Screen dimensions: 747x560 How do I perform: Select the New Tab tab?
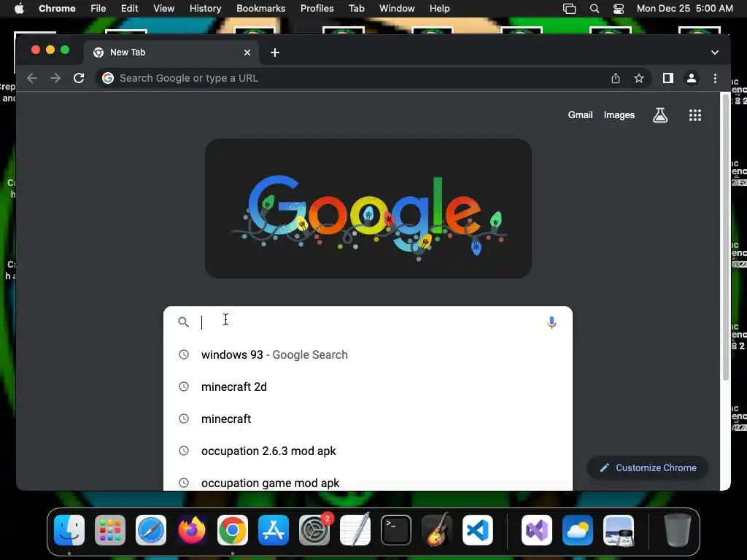click(x=171, y=52)
